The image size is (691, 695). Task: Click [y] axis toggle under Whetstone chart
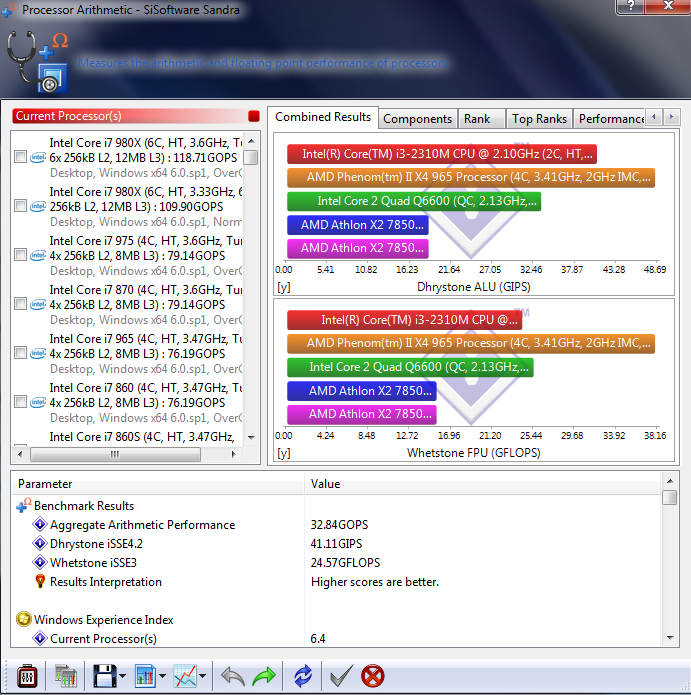coord(283,453)
